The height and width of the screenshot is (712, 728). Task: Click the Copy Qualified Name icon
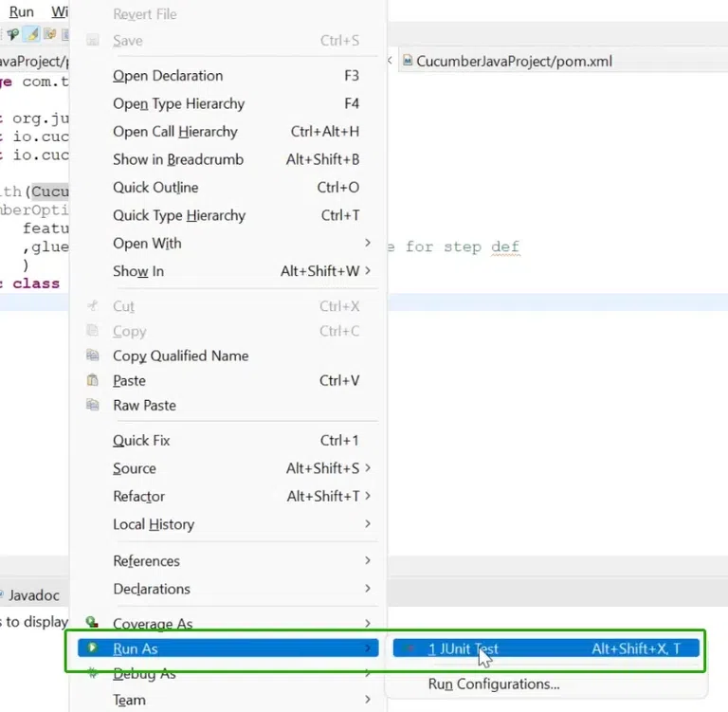click(92, 356)
